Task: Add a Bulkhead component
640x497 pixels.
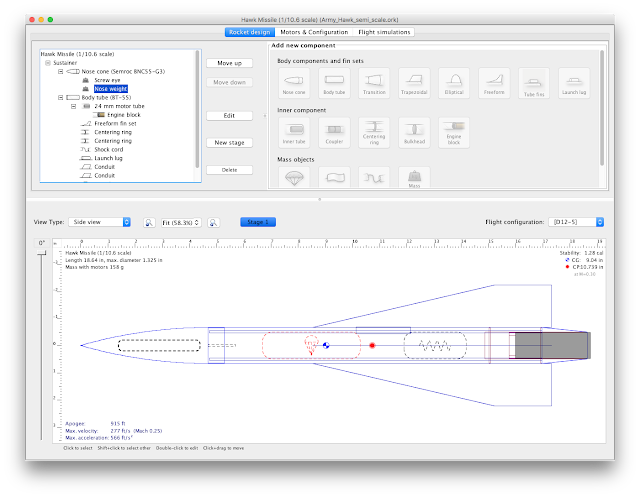Action: [414, 133]
